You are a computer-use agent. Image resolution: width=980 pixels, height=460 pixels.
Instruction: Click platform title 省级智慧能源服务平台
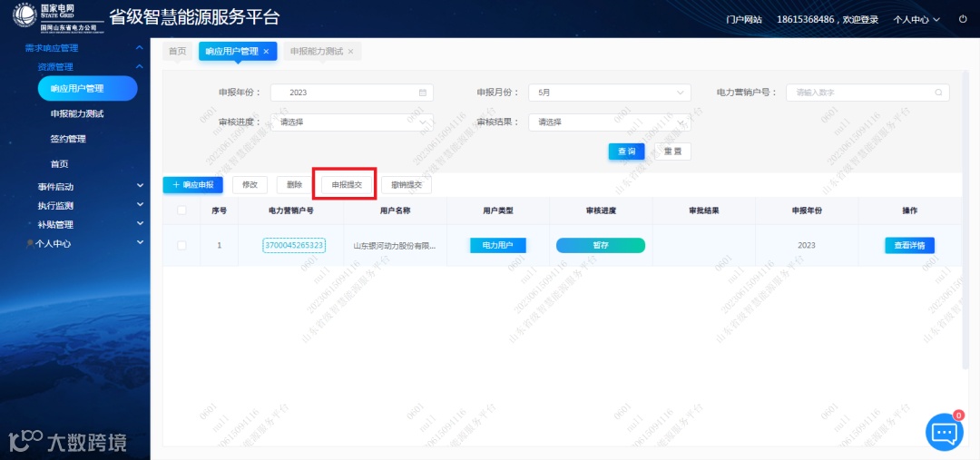[x=194, y=17]
